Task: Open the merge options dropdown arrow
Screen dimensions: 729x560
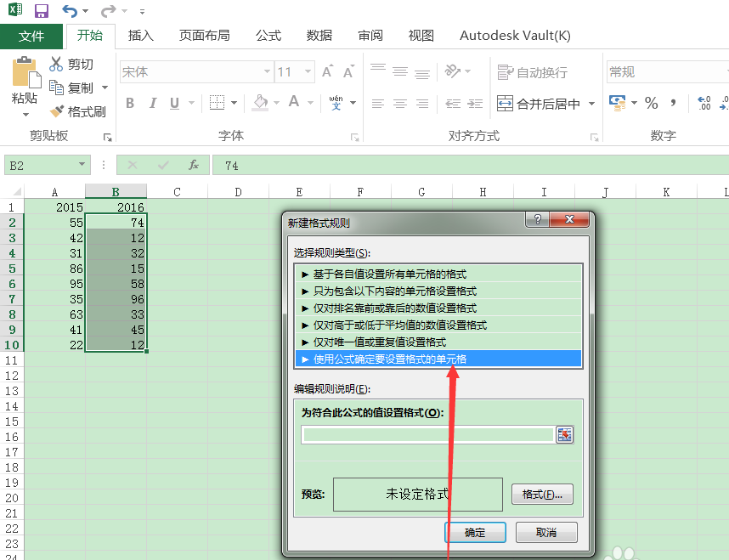Action: 592,104
